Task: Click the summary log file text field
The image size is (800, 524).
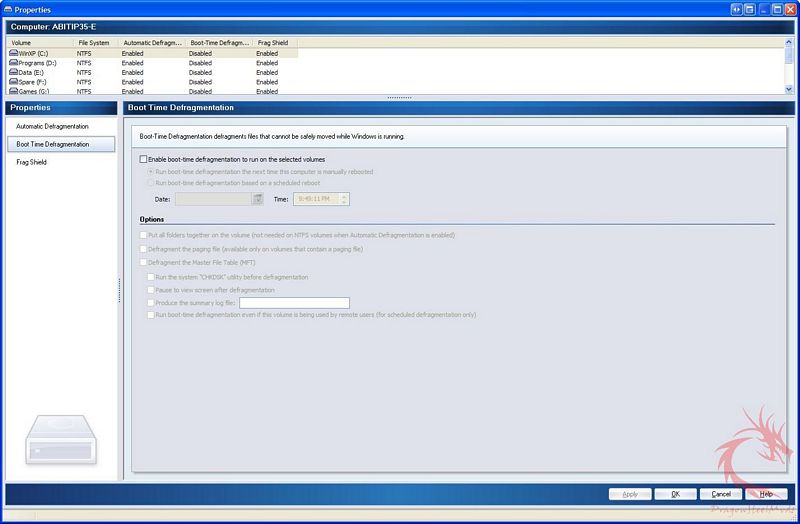Action: pos(294,303)
